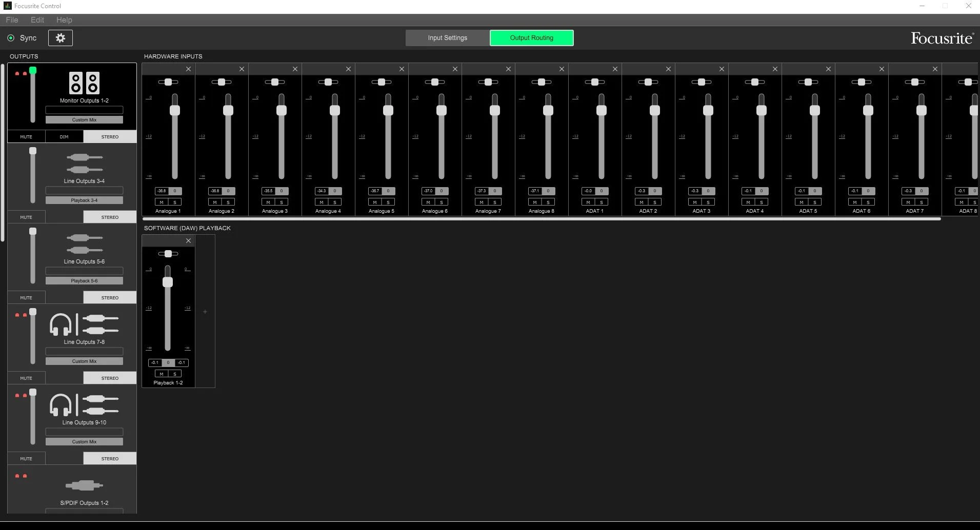The height and width of the screenshot is (530, 980).
Task: Remove the Analogue 8 channel with X
Action: click(x=562, y=69)
